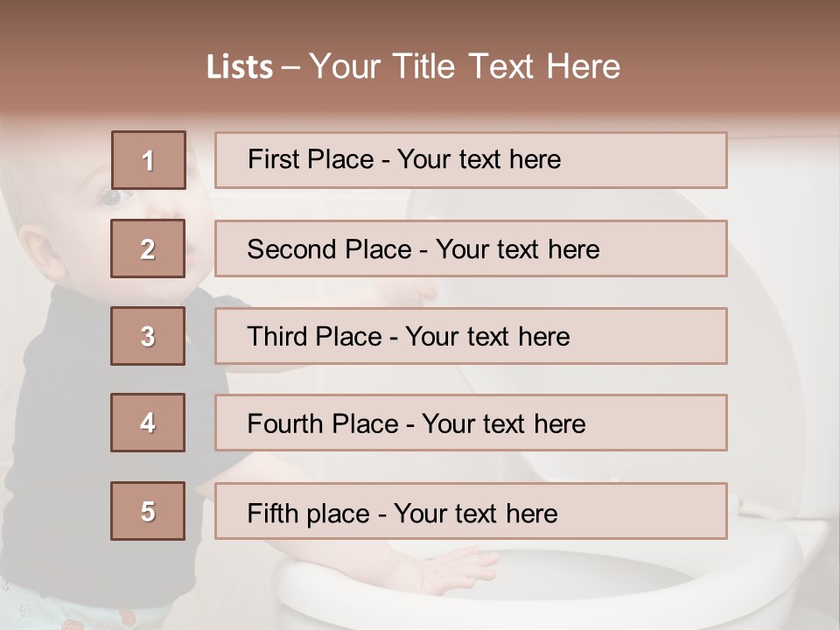Select the 'Fifth place' text bar

pyautogui.click(x=471, y=511)
